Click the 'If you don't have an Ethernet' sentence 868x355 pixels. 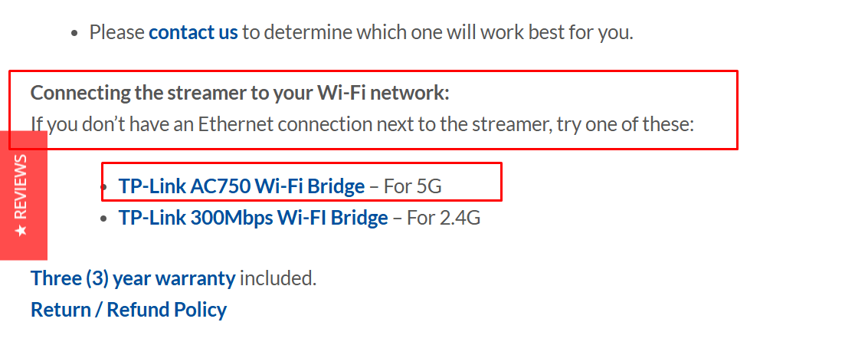[362, 125]
